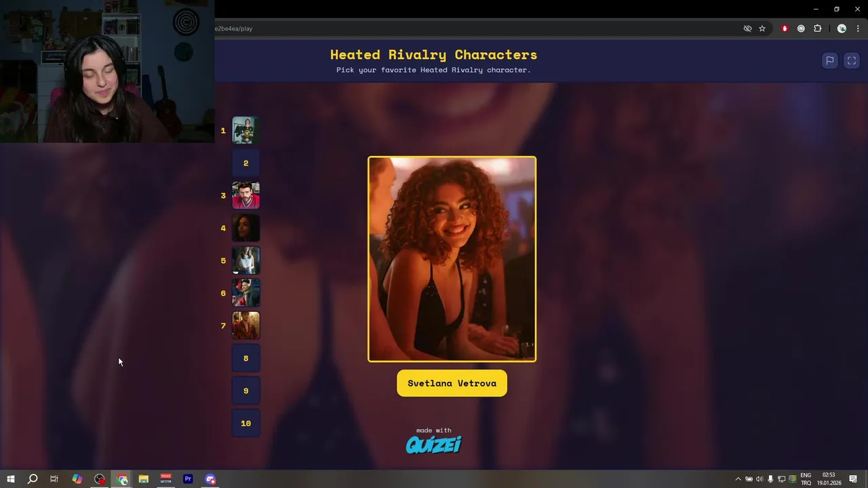This screenshot has height=488, width=868.
Task: Open the Chrome profile avatar
Action: (x=842, y=28)
